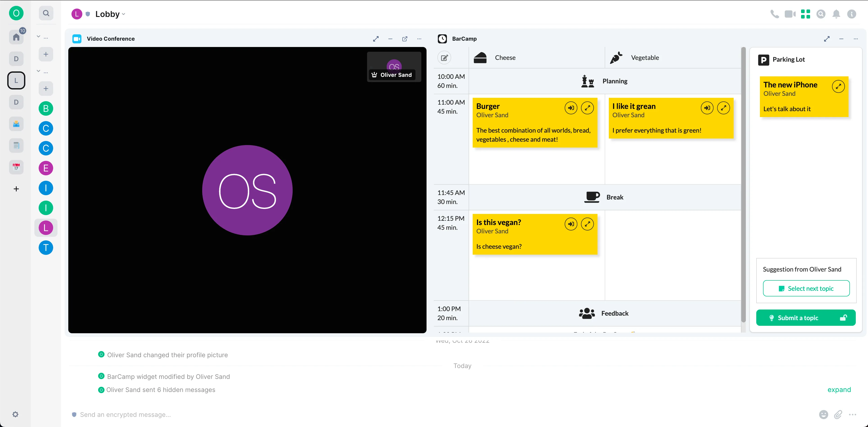Click the Cheese track header
The width and height of the screenshot is (868, 427).
[x=536, y=58]
